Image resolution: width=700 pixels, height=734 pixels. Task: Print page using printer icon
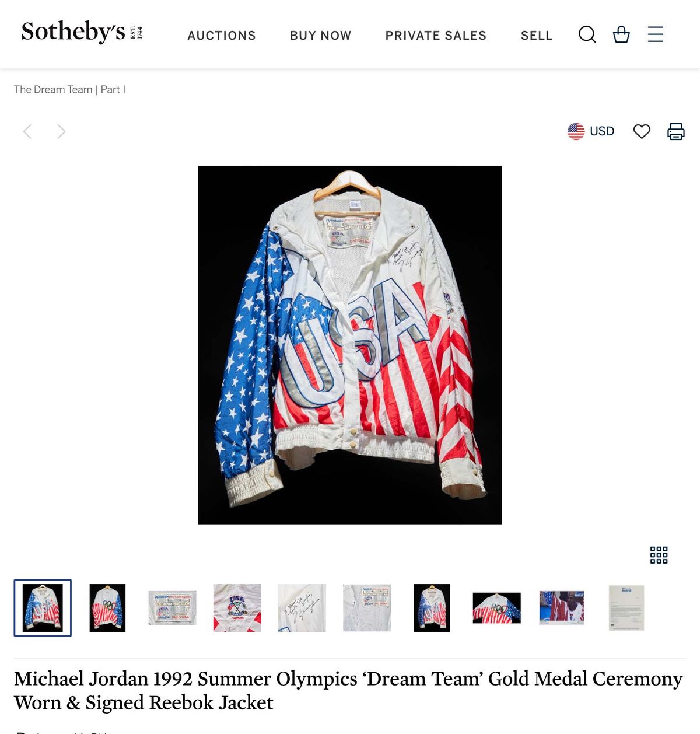coord(676,131)
